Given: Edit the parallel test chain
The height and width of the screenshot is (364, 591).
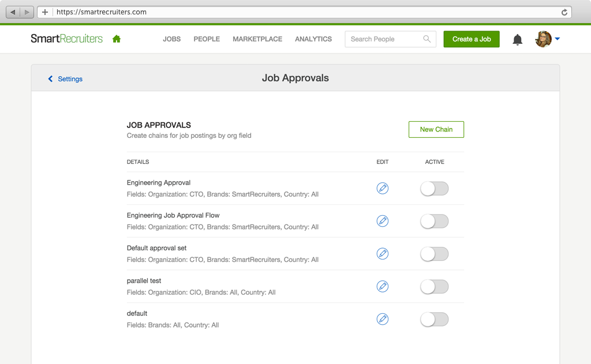Looking at the screenshot, I should click(382, 286).
